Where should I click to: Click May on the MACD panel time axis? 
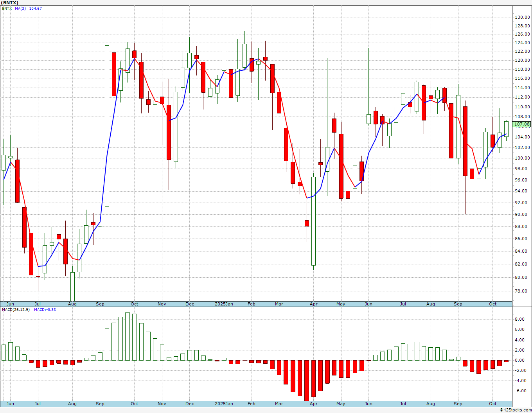(x=341, y=404)
